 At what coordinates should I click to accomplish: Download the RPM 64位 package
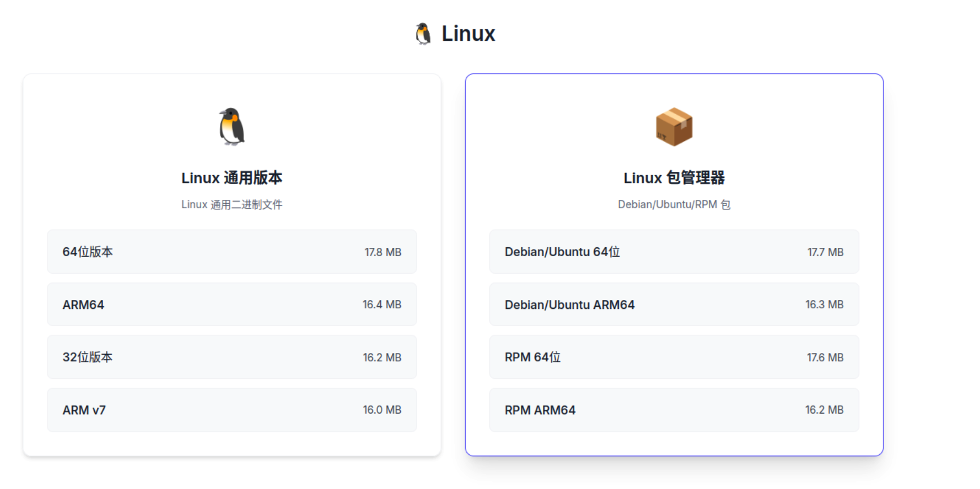674,357
